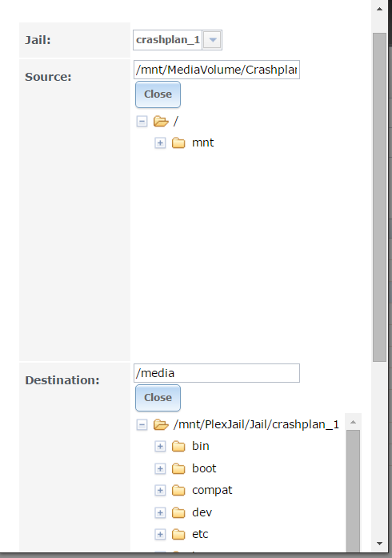Screen dimensions: 392x558
Task: Select the crashplan_1 jail folder icon
Action: coord(161,424)
